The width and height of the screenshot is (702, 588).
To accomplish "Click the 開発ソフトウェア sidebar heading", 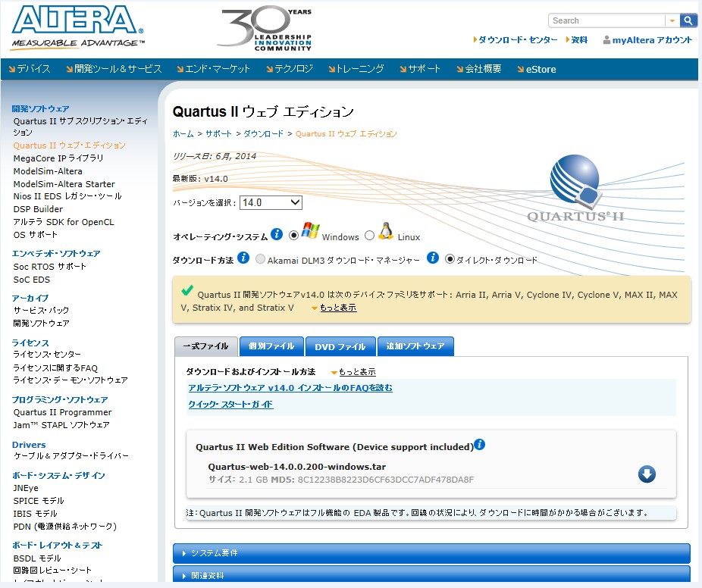I will click(x=40, y=108).
